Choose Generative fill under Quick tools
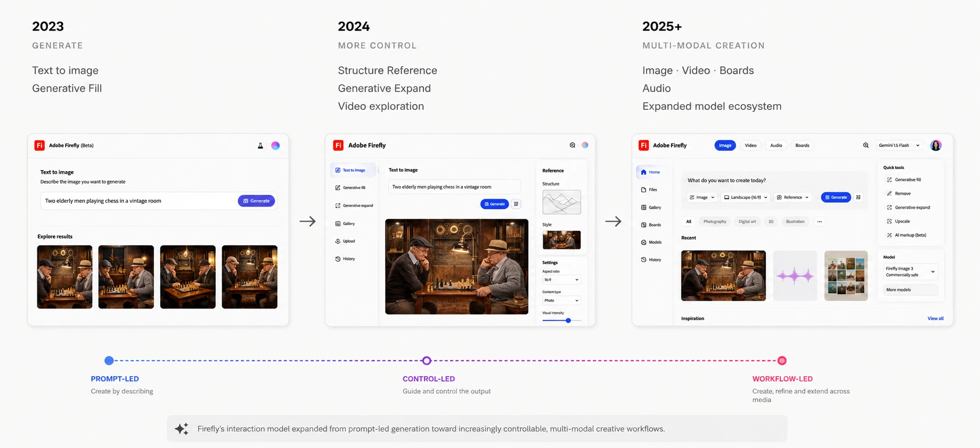The height and width of the screenshot is (448, 980). (x=904, y=180)
